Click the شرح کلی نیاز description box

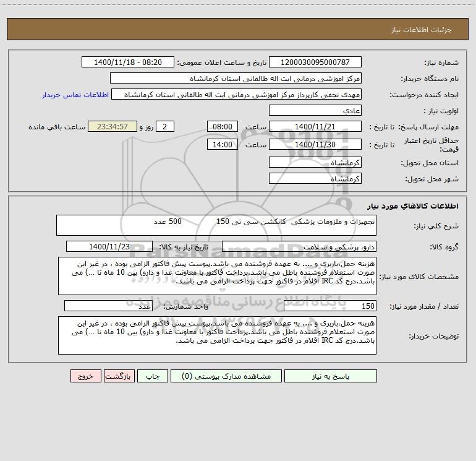pos(216,225)
